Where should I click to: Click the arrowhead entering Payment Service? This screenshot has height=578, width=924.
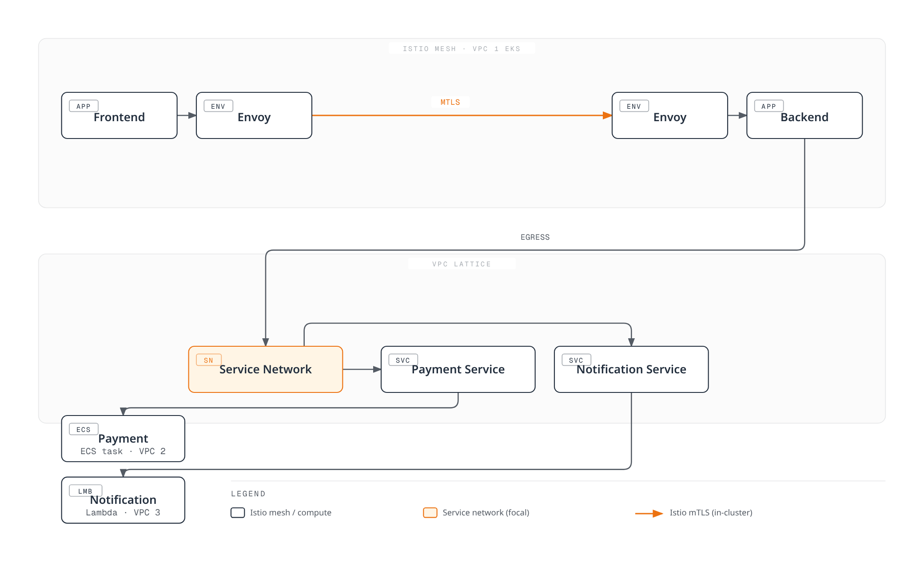click(377, 369)
